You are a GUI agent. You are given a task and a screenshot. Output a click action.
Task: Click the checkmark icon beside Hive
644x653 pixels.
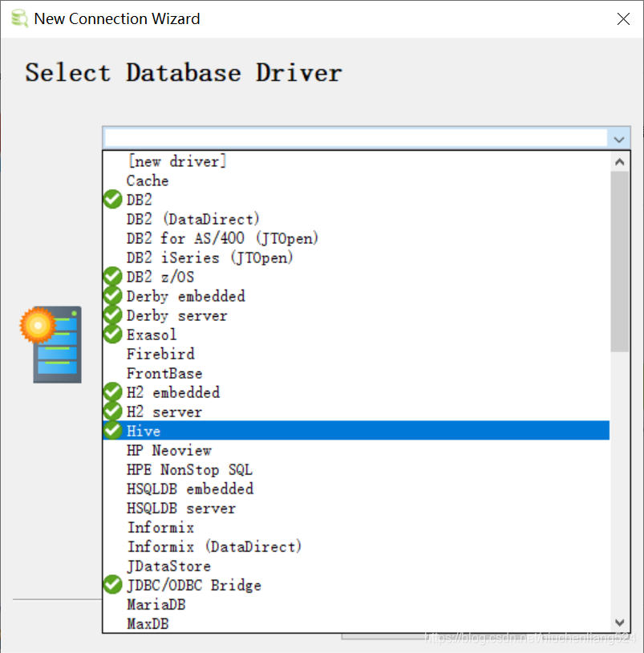point(111,430)
